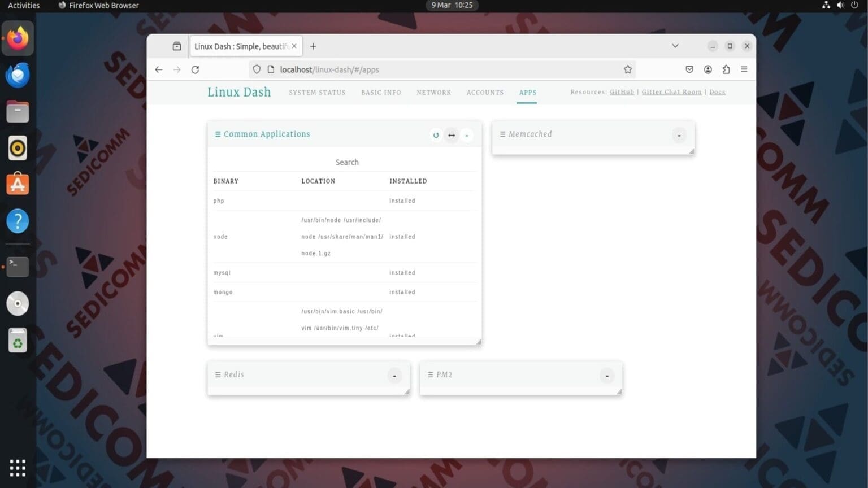This screenshot has height=488, width=868.
Task: Sort by the Location column header
Action: click(x=318, y=181)
